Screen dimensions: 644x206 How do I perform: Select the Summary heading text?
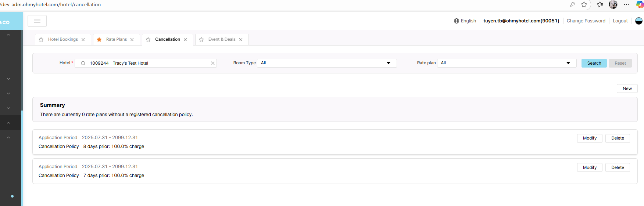pyautogui.click(x=53, y=105)
